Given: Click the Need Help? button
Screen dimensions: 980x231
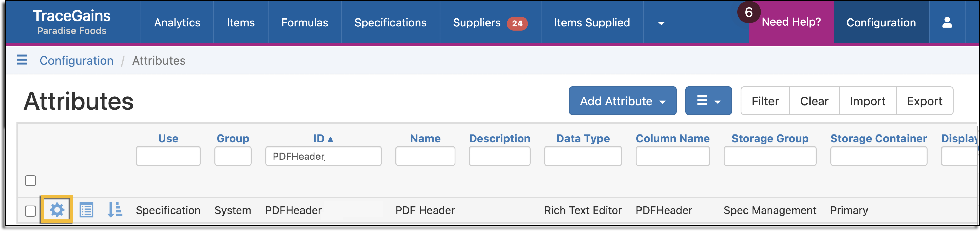Looking at the screenshot, I should click(791, 22).
